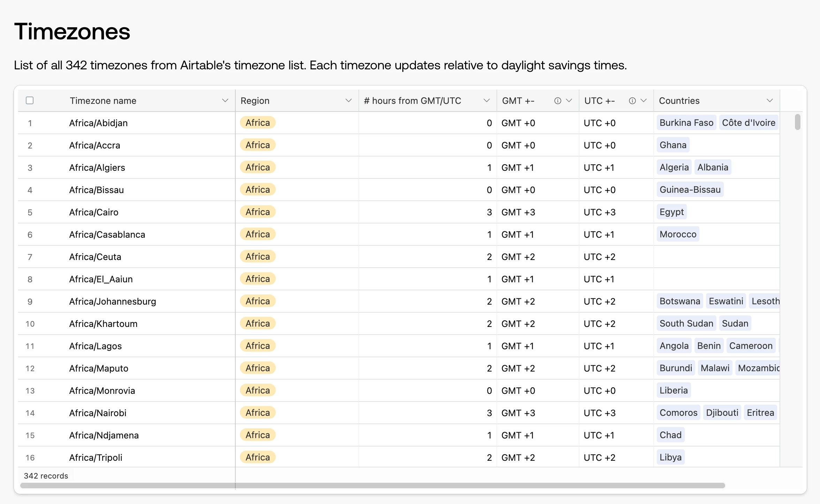Click the Africa region tag for Africa/Abidjan
The width and height of the screenshot is (820, 504).
[x=258, y=123]
